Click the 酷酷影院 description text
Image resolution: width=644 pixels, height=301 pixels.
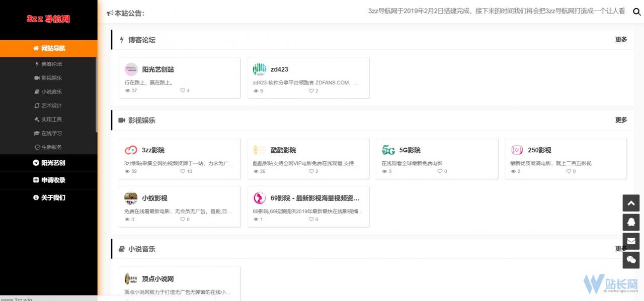pyautogui.click(x=306, y=163)
